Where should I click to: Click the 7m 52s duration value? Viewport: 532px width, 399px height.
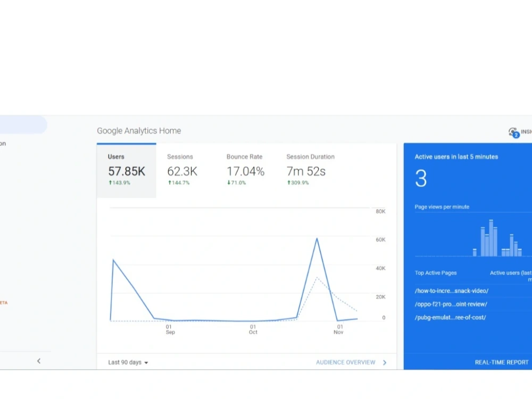[306, 171]
